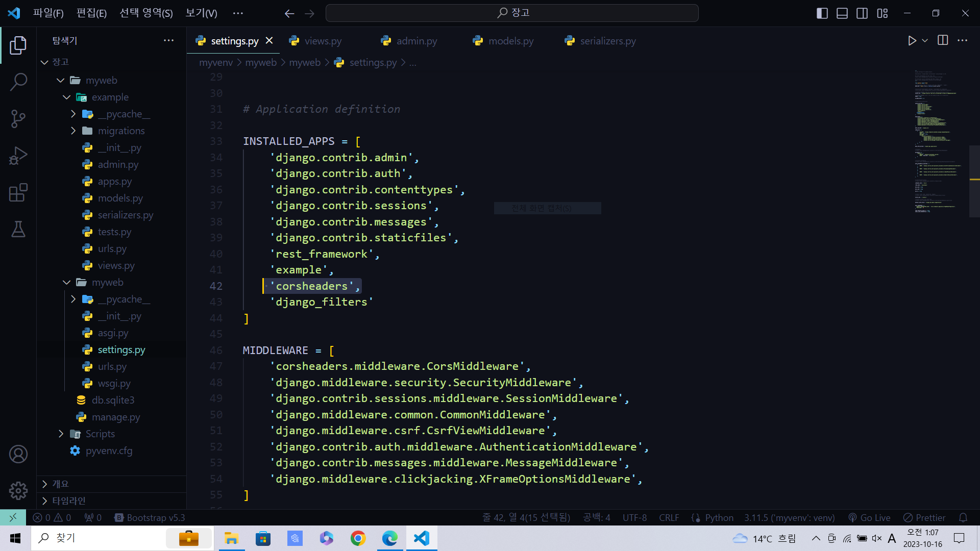Screen dimensions: 980x551
Task: Expand the Scripts folder
Action: tap(100, 434)
